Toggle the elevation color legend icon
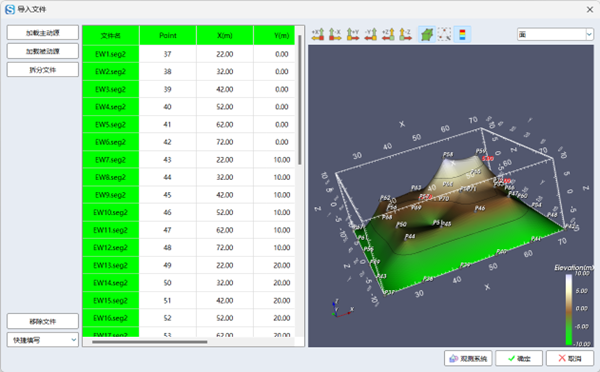 (462, 34)
